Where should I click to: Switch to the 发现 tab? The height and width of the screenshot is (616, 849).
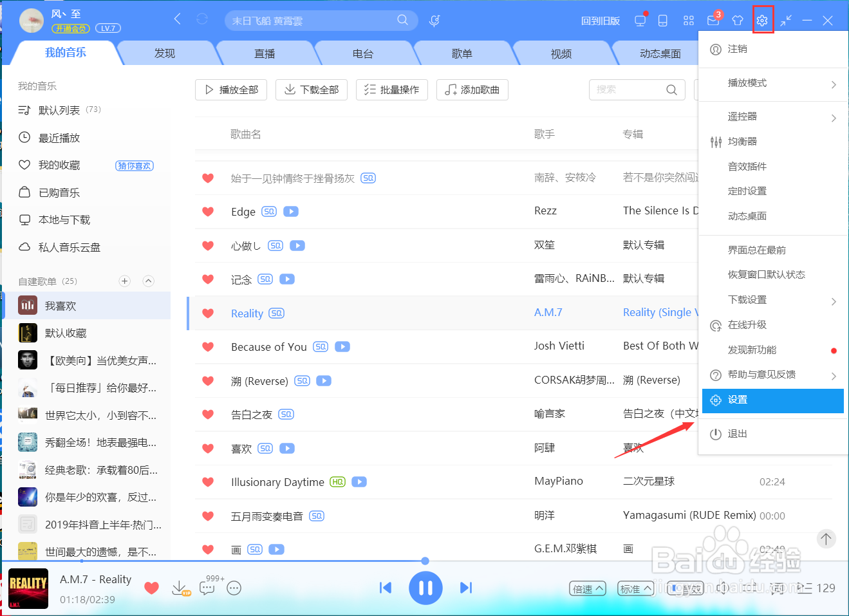click(165, 53)
